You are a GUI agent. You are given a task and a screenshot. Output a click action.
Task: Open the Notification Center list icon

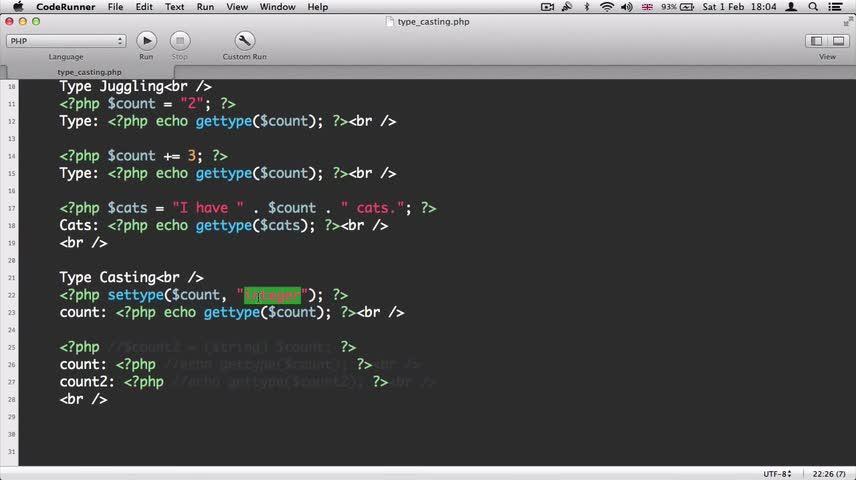[835, 7]
